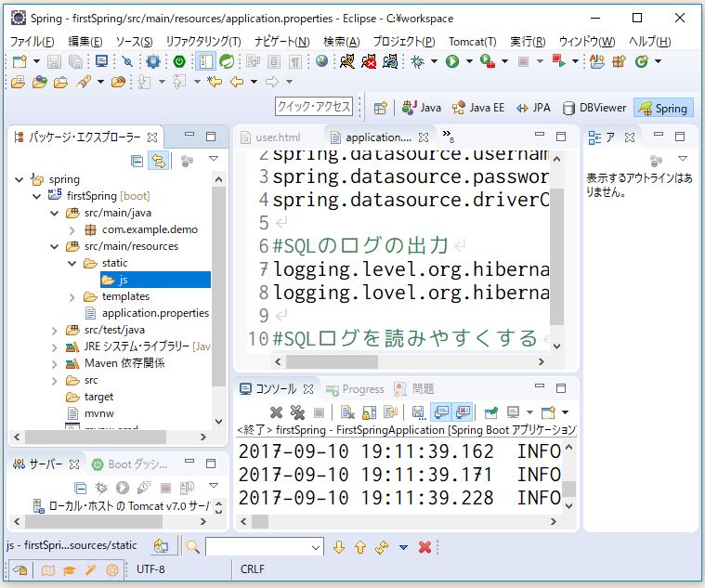The image size is (705, 588).
Task: Toggle Show Console on standard error change
Action: click(x=463, y=412)
